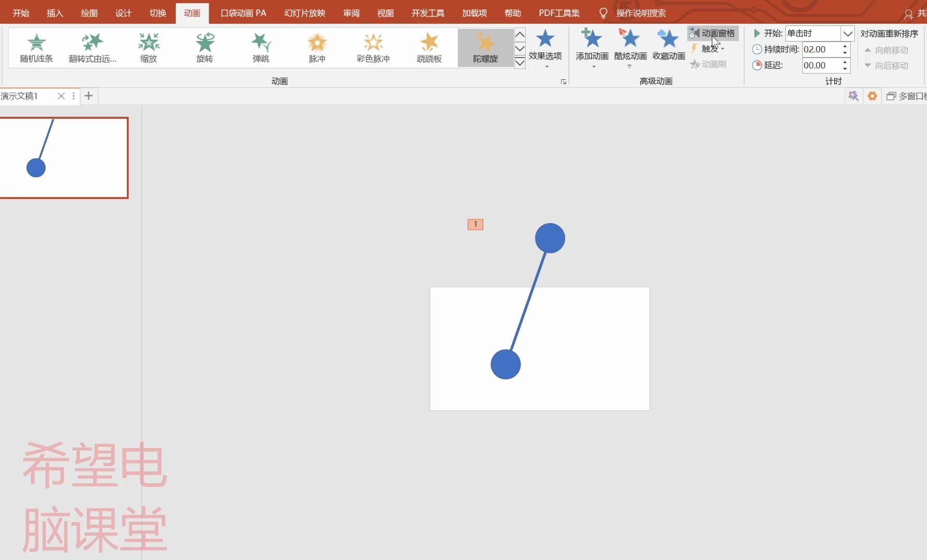Apply the 旋转 animation
The width and height of the screenshot is (927, 560).
(x=205, y=48)
